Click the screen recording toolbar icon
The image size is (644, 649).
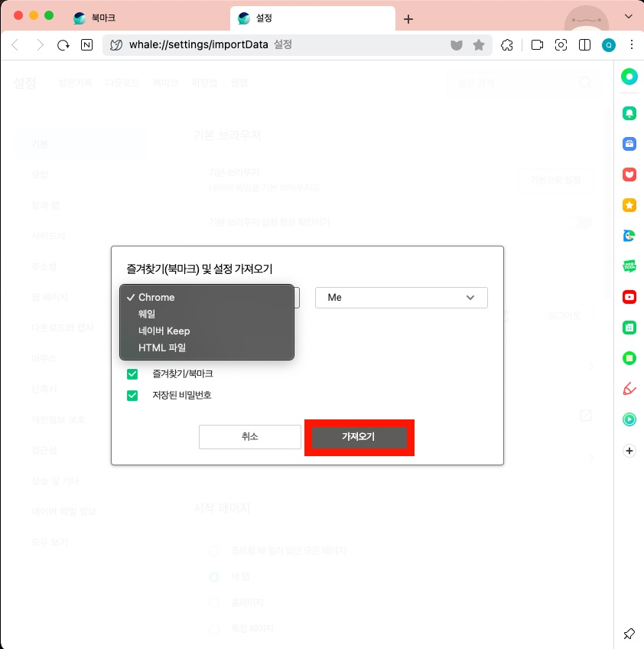click(x=537, y=44)
